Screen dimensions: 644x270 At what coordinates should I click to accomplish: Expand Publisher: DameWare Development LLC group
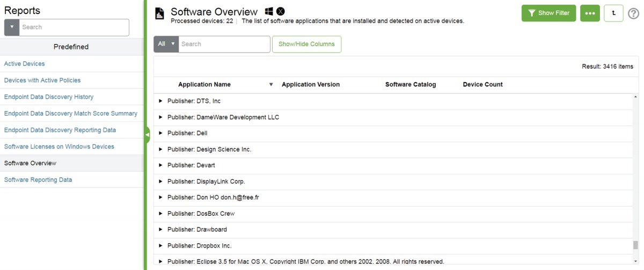pos(160,117)
